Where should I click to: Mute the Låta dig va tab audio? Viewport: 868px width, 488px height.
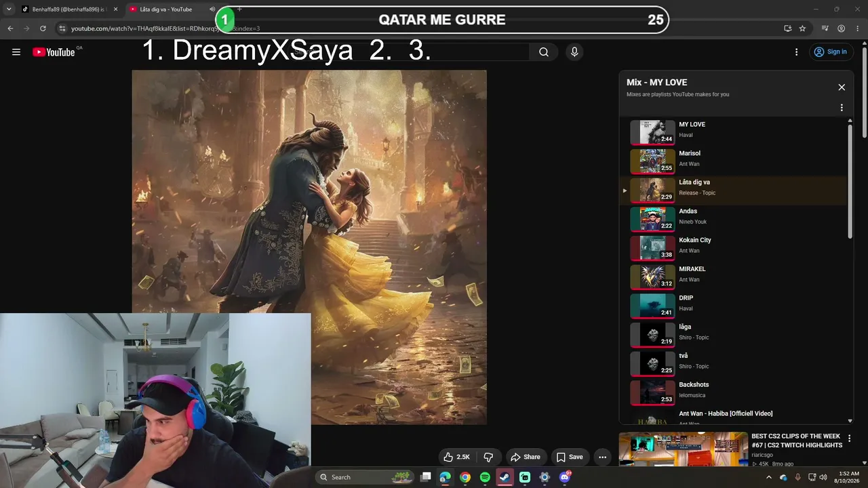pyautogui.click(x=212, y=9)
